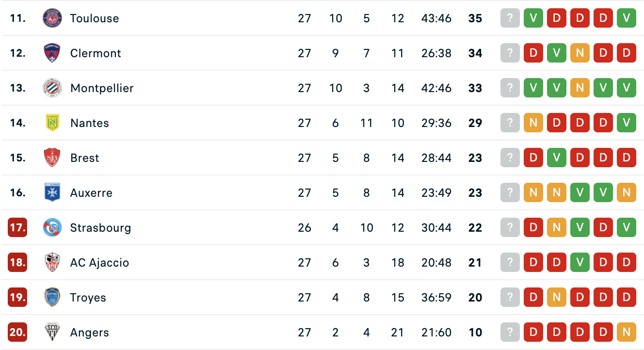Click the AC Ajaccio club crest
644x350 pixels.
(52, 263)
